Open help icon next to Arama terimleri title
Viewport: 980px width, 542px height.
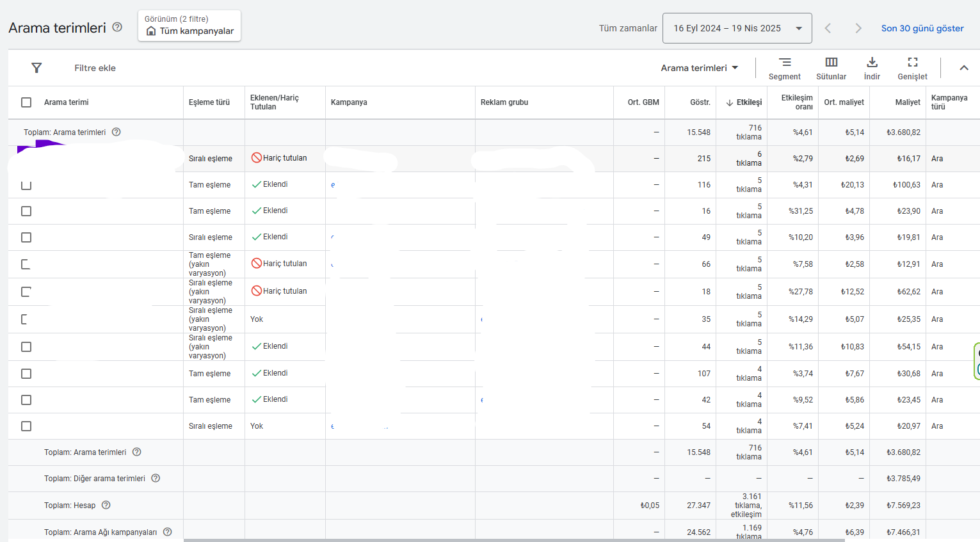[117, 27]
